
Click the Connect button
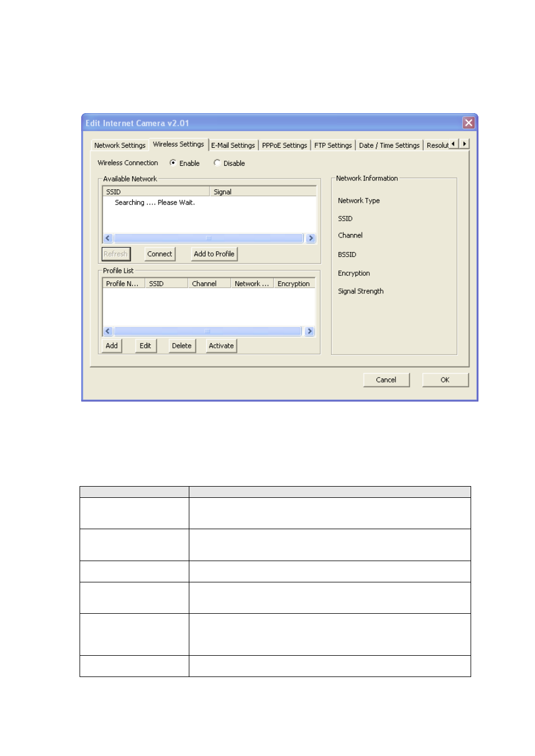pyautogui.click(x=160, y=254)
